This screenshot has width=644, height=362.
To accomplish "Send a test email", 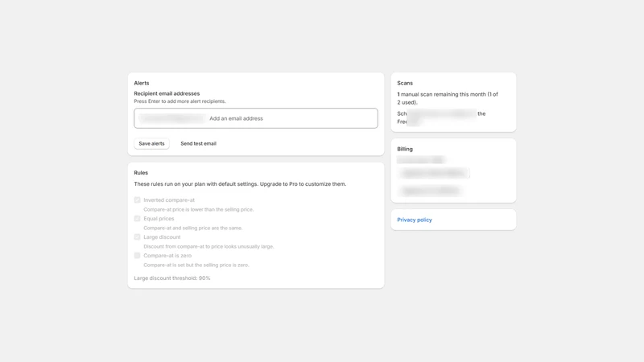I will click(198, 144).
